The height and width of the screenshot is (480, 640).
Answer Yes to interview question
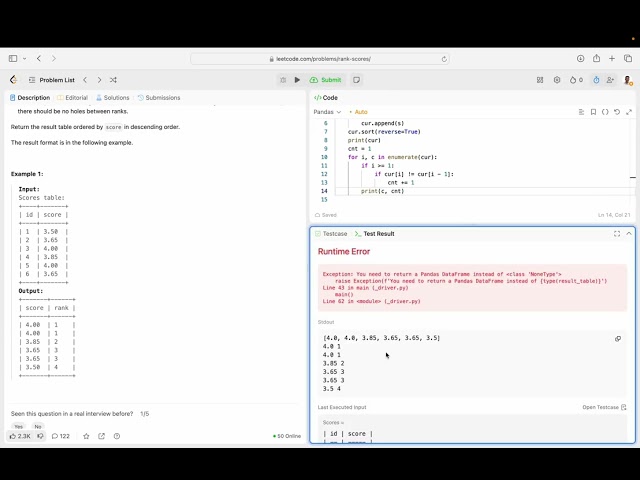pos(18,426)
